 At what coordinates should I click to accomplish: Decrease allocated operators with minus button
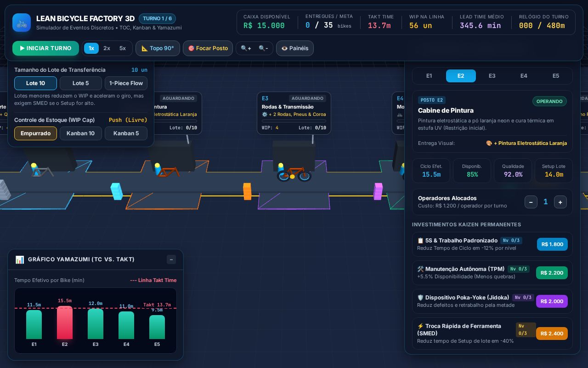pyautogui.click(x=531, y=202)
